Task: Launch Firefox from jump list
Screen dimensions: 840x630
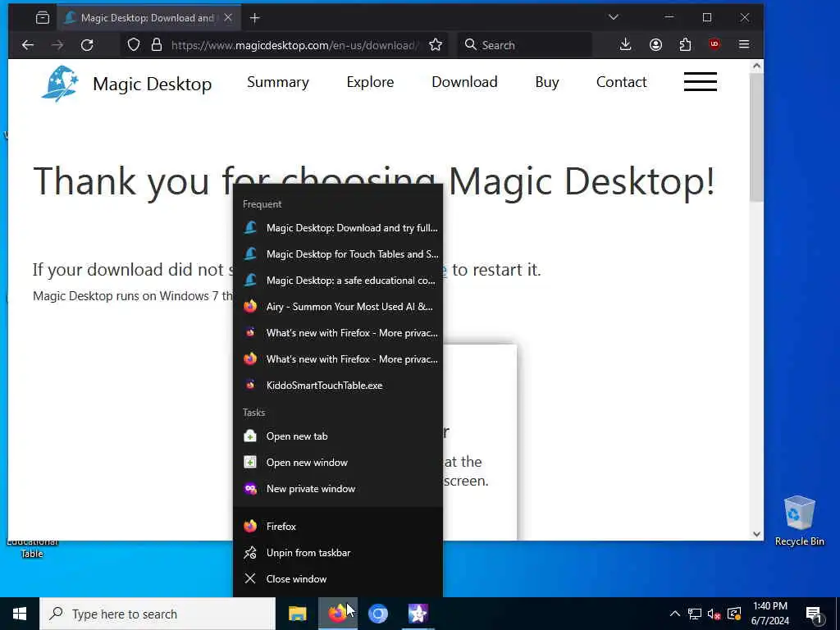Action: click(x=338, y=526)
